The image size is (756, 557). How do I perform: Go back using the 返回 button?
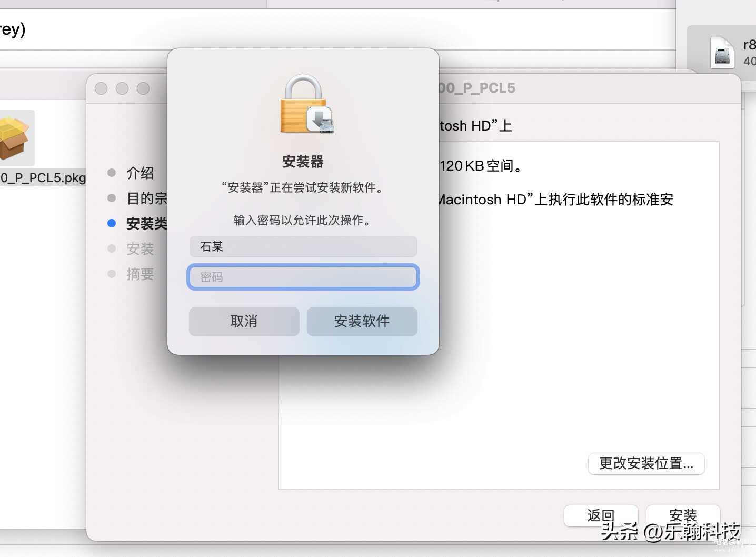pyautogui.click(x=601, y=515)
